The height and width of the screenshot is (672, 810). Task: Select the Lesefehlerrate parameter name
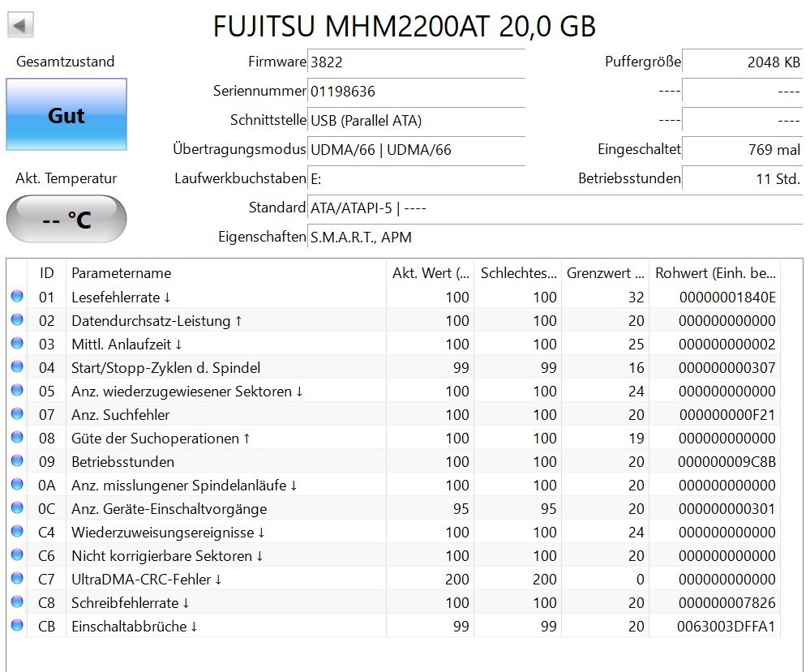tap(121, 297)
